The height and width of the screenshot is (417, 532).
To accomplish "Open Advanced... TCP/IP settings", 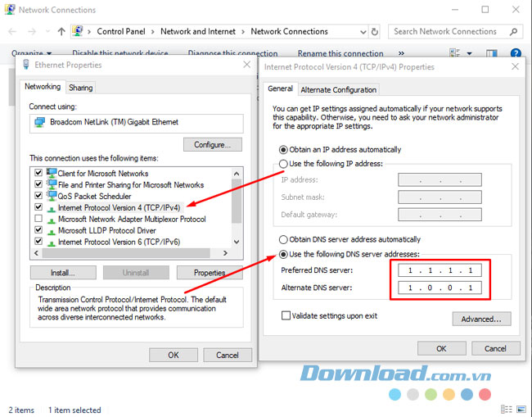I will click(481, 320).
